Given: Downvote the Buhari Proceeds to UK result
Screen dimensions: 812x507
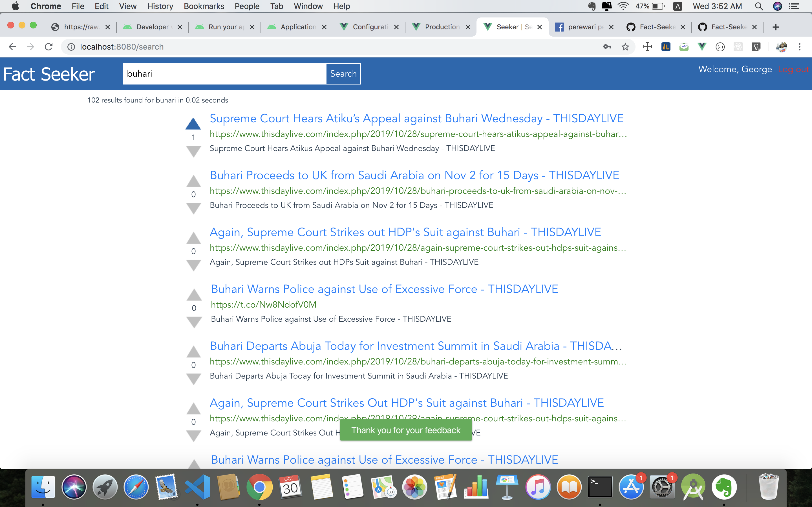Looking at the screenshot, I should tap(193, 208).
